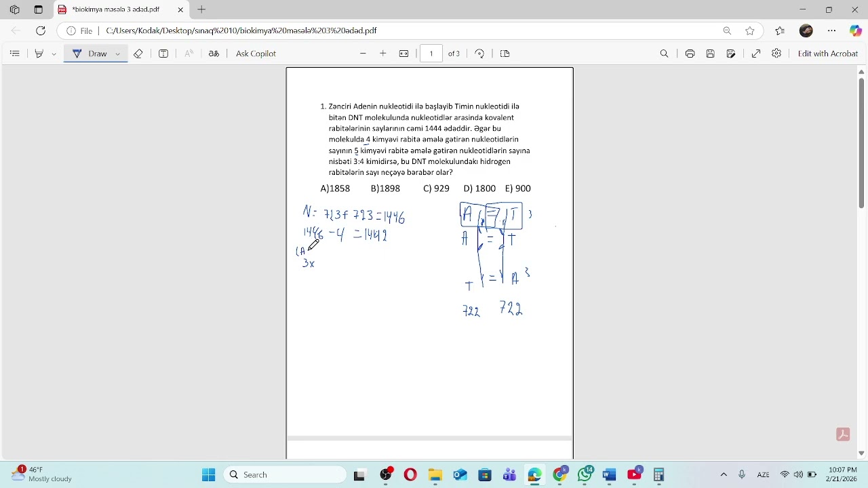
Task: Open Opera from the taskbar
Action: (410, 474)
